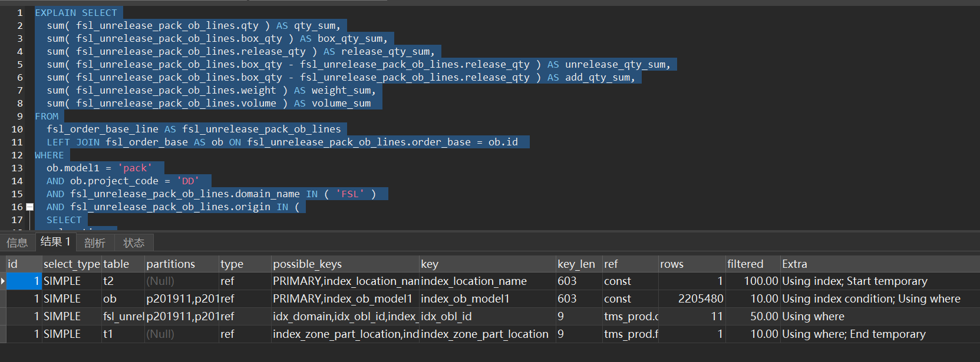The image size is (980, 362).
Task: Click the idx_domain,idx_obl_id possible_keys cell
Action: click(345, 317)
